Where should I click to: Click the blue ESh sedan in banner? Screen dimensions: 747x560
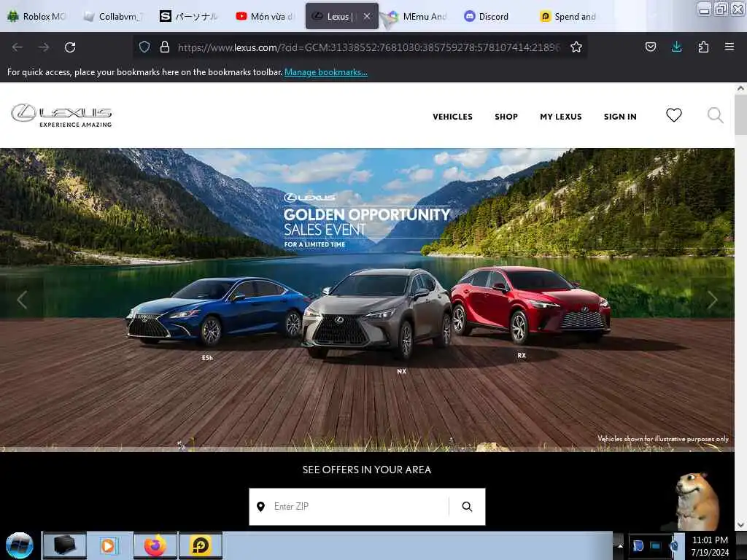217,311
